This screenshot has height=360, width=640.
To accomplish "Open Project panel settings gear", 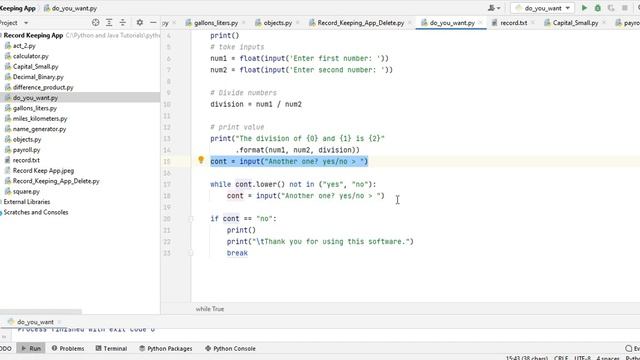I will pos(140,23).
